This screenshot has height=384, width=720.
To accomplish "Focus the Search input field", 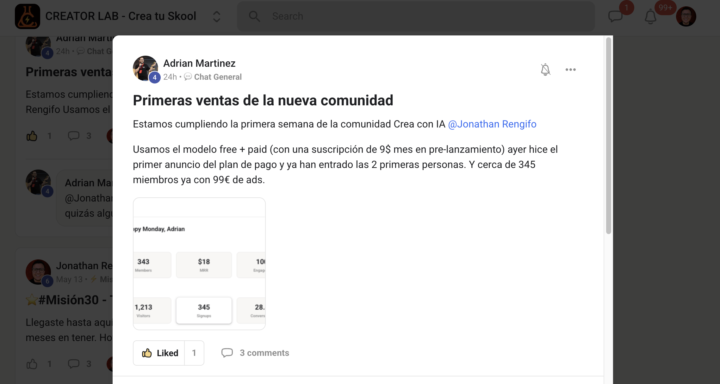I will pyautogui.click(x=416, y=17).
